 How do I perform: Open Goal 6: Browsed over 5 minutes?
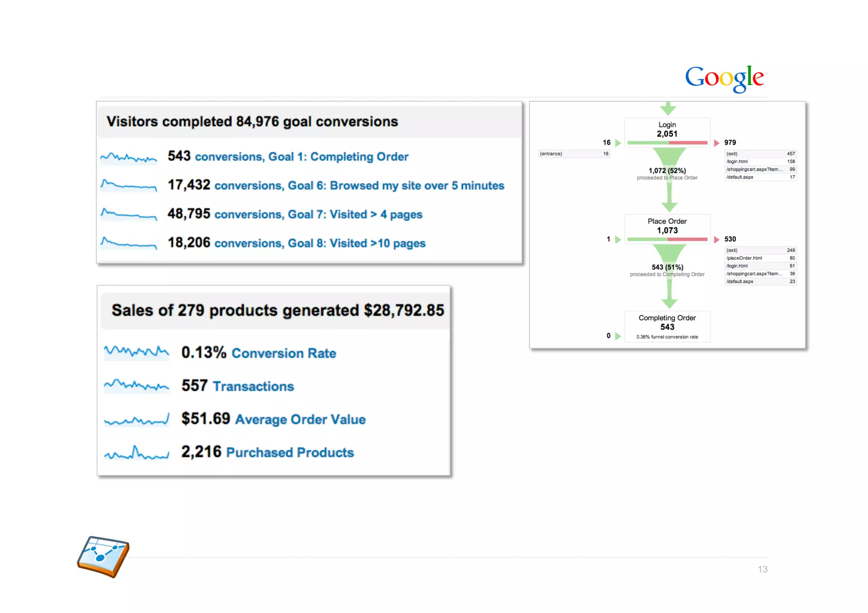pos(359,186)
